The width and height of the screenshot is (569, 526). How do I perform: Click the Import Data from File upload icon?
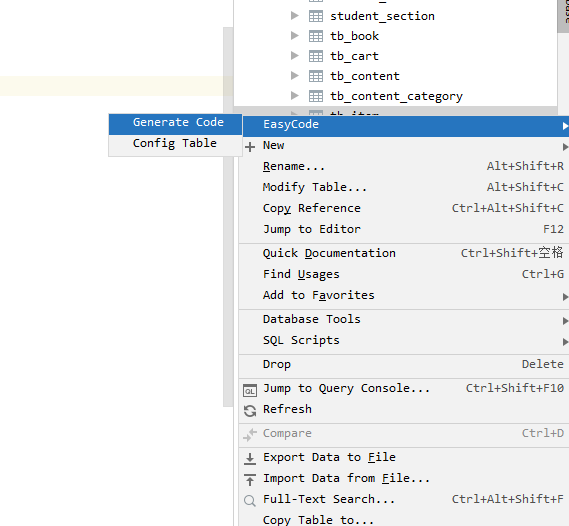[x=250, y=480]
